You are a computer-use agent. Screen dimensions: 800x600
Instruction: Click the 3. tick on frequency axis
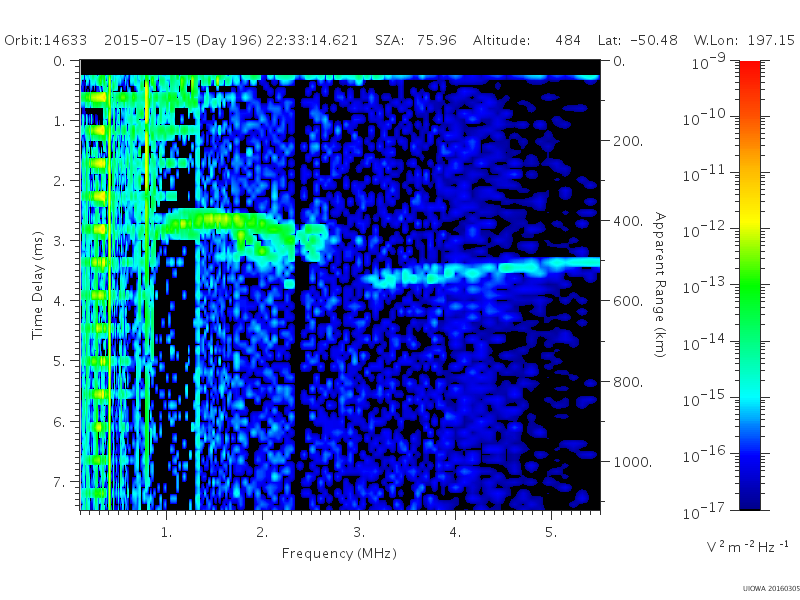coord(359,533)
